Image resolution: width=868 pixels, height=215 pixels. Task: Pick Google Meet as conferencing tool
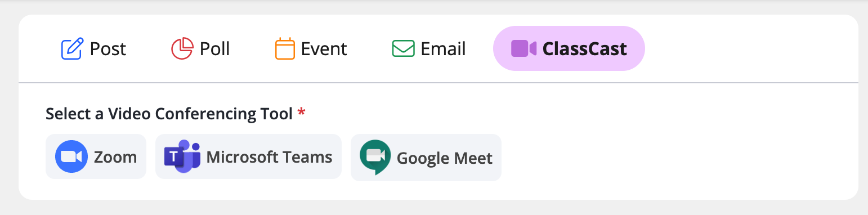(426, 158)
